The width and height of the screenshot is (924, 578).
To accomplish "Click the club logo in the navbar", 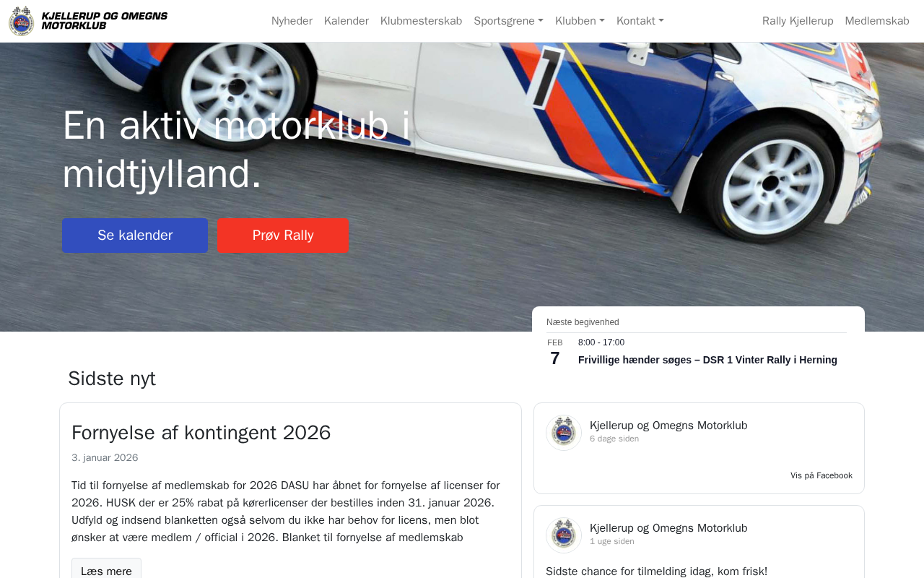I will [21, 21].
